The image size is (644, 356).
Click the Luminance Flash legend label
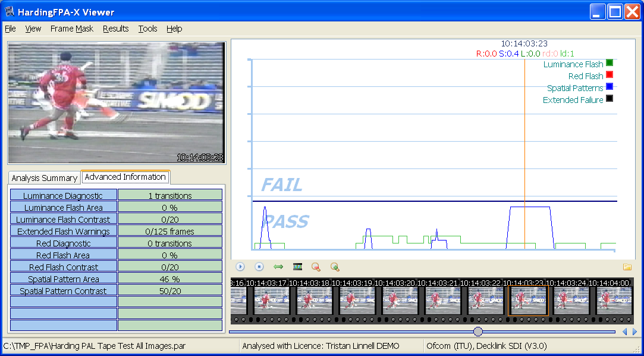pos(573,64)
